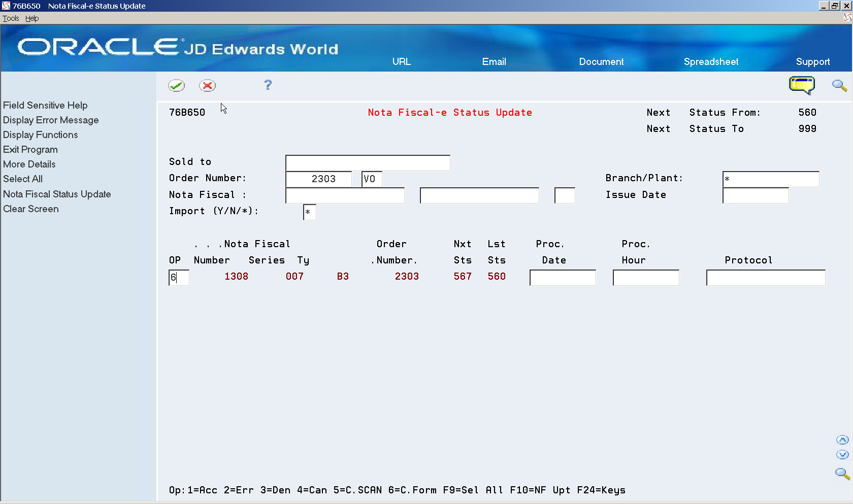853x504 pixels.
Task: Click the Oracle JD Edwards World logo
Action: pyautogui.click(x=178, y=47)
